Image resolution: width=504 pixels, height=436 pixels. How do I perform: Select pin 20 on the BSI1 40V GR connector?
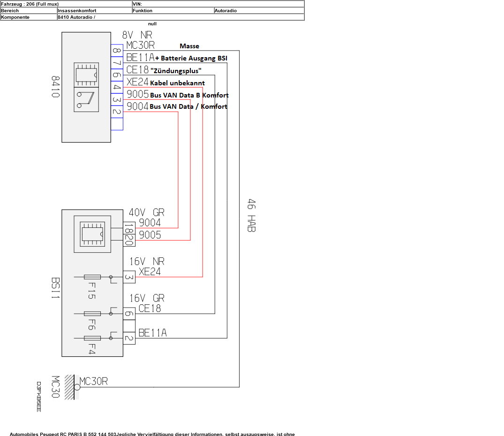click(129, 240)
